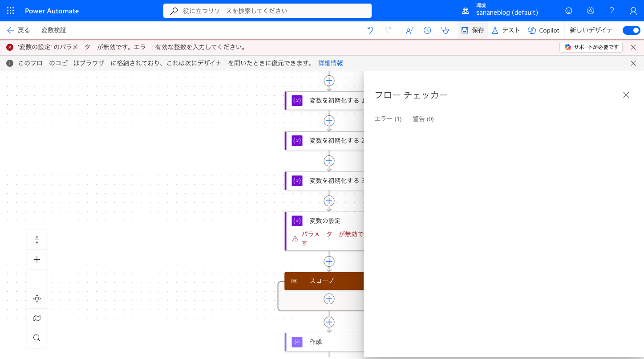
Task: Add step above 変数を初期化する 3
Action: [x=329, y=161]
